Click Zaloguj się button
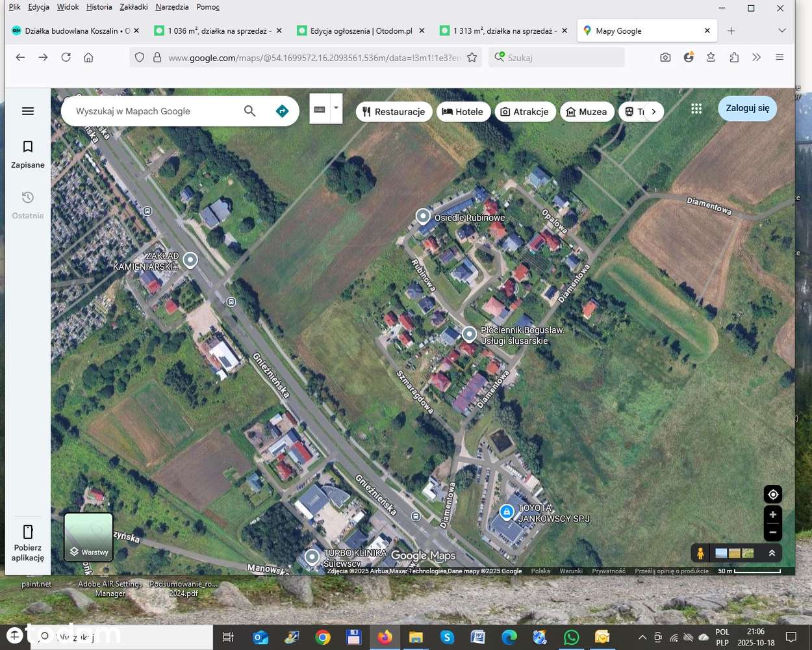812x650 pixels. tap(747, 109)
